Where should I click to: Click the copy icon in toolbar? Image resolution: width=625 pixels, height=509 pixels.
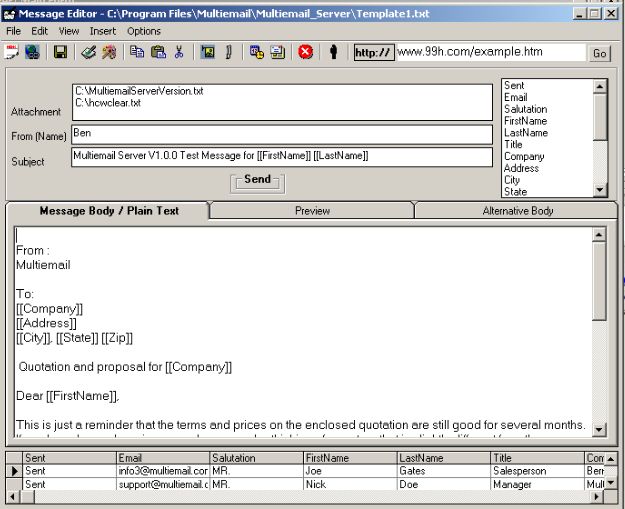[136, 53]
